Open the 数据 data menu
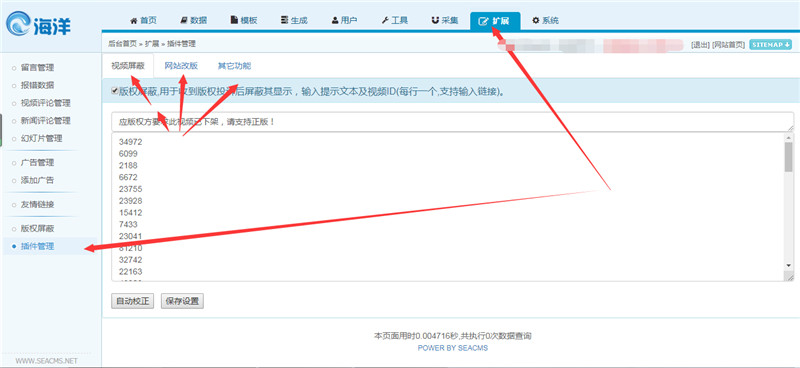This screenshot has height=368, width=800. (193, 20)
